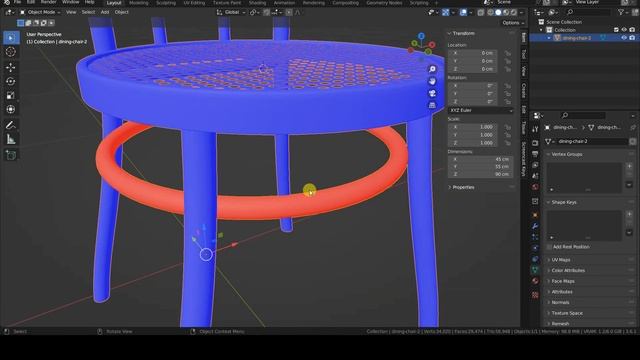Open the viewport Add menu
This screenshot has height=360, width=640.
tap(105, 13)
